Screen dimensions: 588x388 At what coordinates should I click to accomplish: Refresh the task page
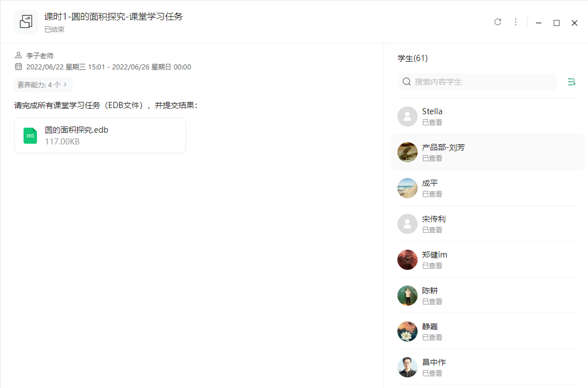[498, 22]
